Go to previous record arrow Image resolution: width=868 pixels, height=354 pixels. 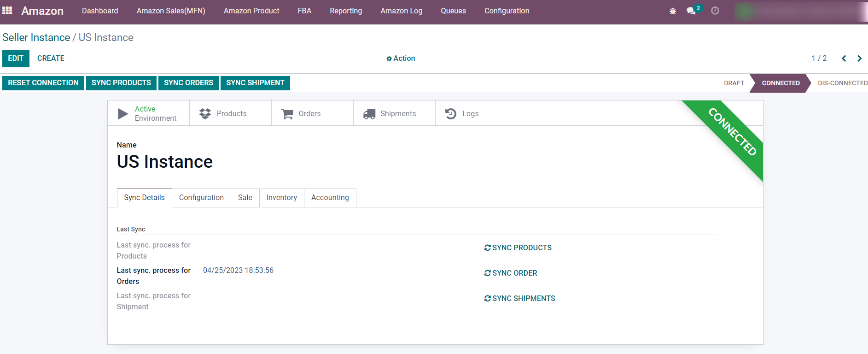click(x=844, y=58)
